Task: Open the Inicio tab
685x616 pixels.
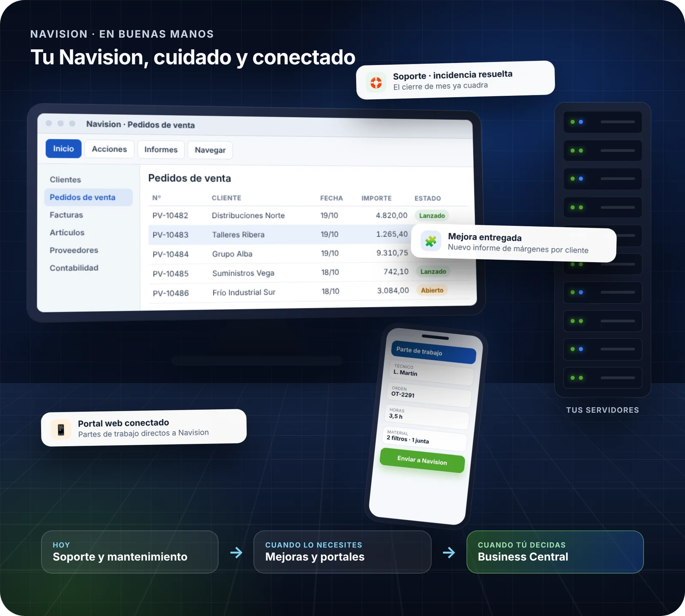Action: (63, 148)
